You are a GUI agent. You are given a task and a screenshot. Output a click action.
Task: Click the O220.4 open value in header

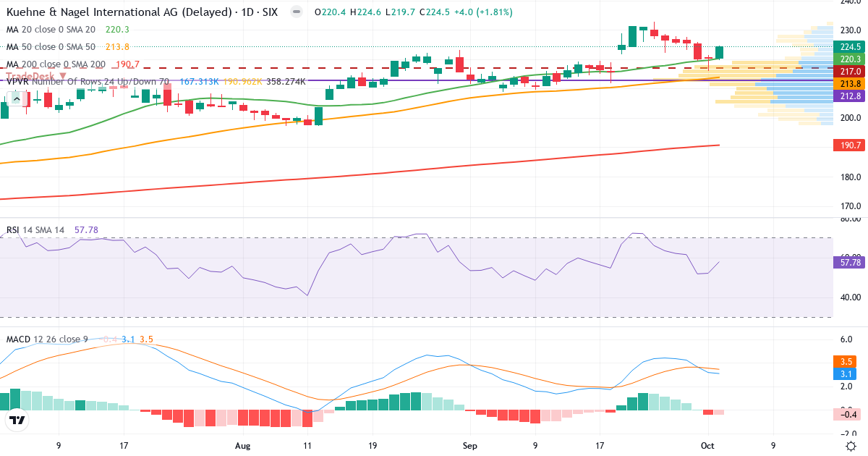[x=331, y=12]
